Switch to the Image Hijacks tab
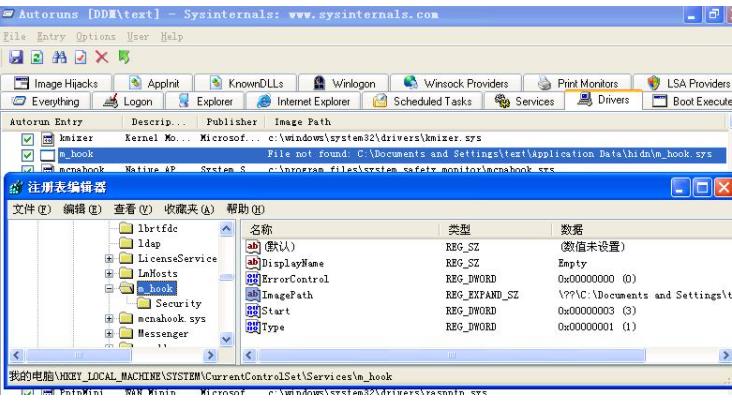The height and width of the screenshot is (402, 732). (56, 83)
